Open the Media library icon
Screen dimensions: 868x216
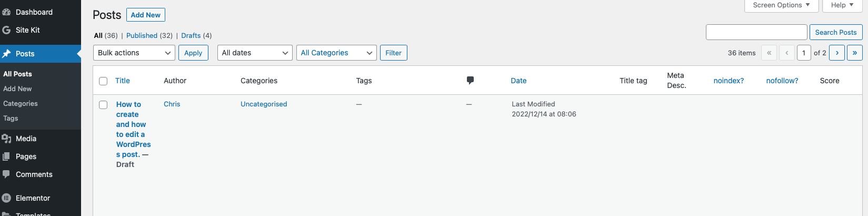click(6, 139)
